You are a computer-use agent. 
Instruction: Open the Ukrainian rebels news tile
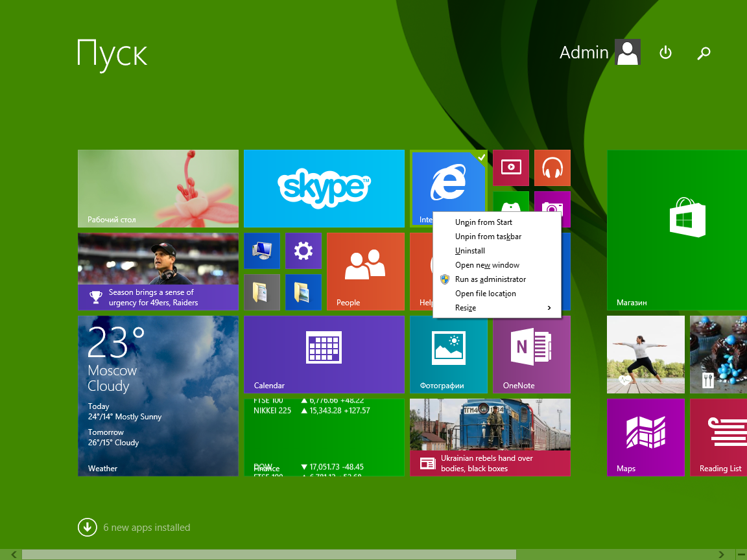[x=490, y=437]
